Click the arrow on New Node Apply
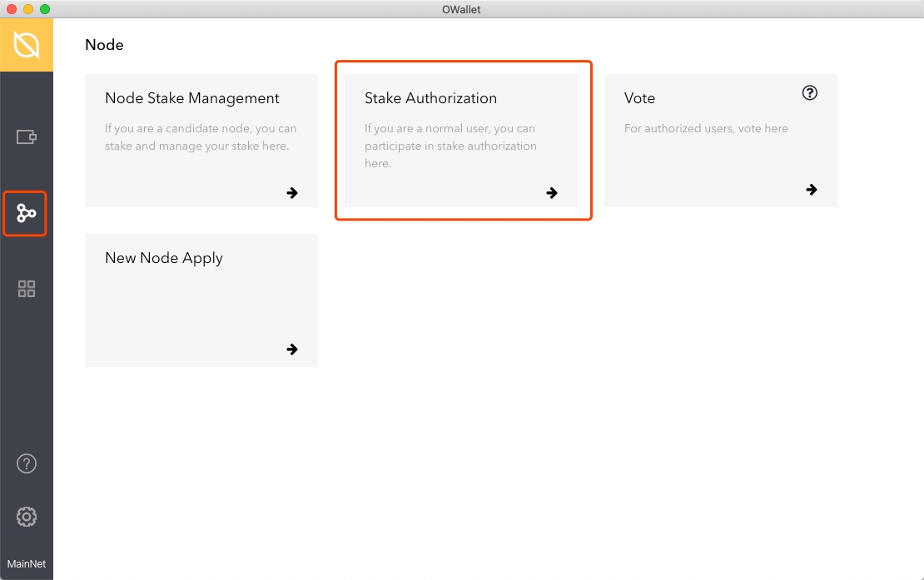This screenshot has height=580, width=924. [x=292, y=349]
